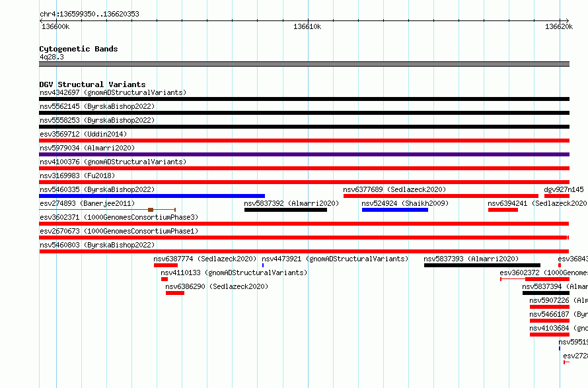Click the small red bar of nsv4110133
The width and height of the screenshot is (588, 388).
point(165,279)
